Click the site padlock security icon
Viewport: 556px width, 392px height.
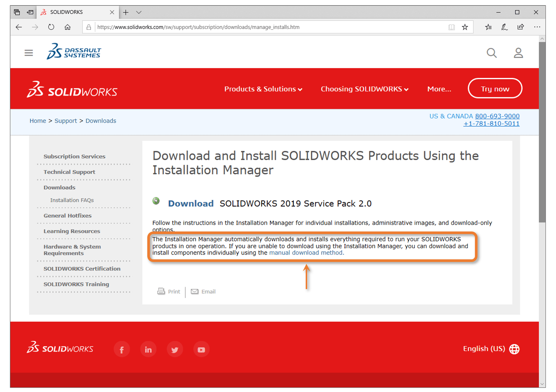[89, 27]
